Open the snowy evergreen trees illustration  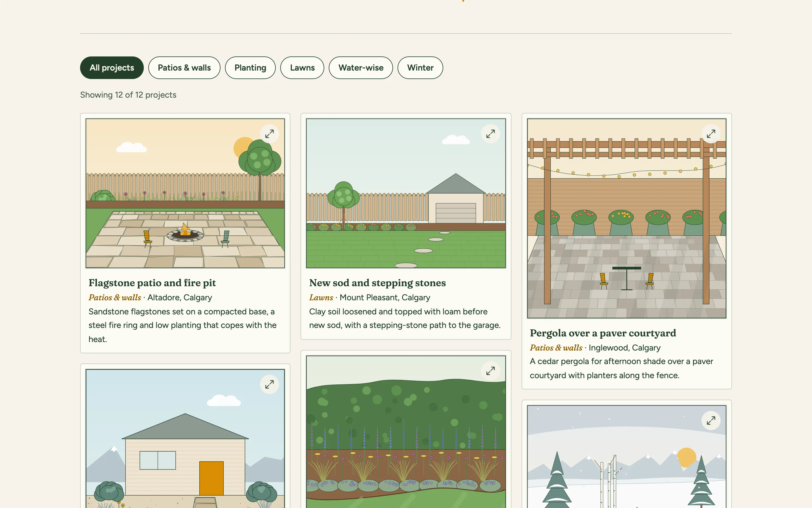point(626,457)
